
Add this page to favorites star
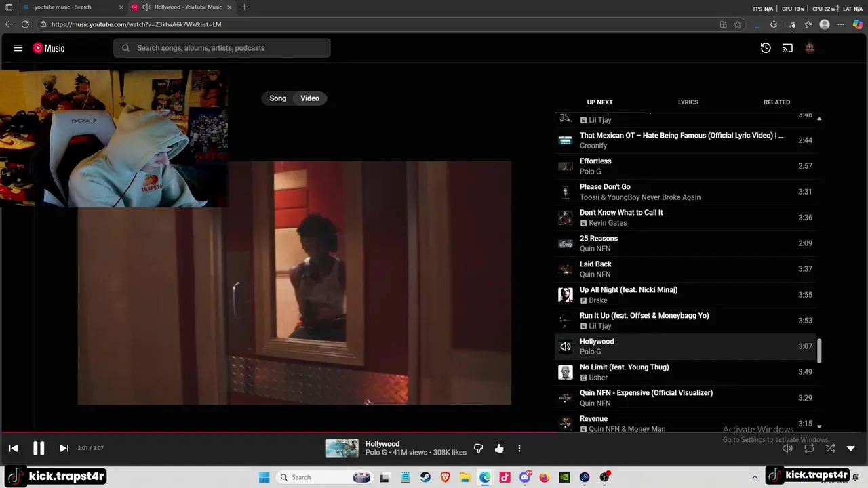[738, 24]
